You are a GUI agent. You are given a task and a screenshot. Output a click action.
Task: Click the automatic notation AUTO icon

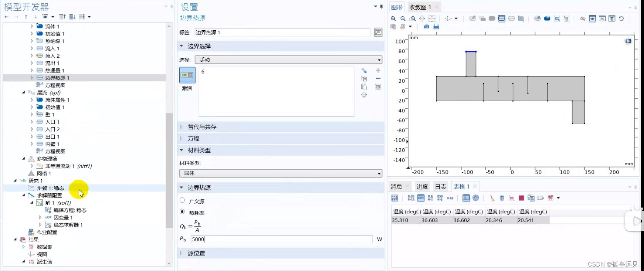tap(421, 198)
